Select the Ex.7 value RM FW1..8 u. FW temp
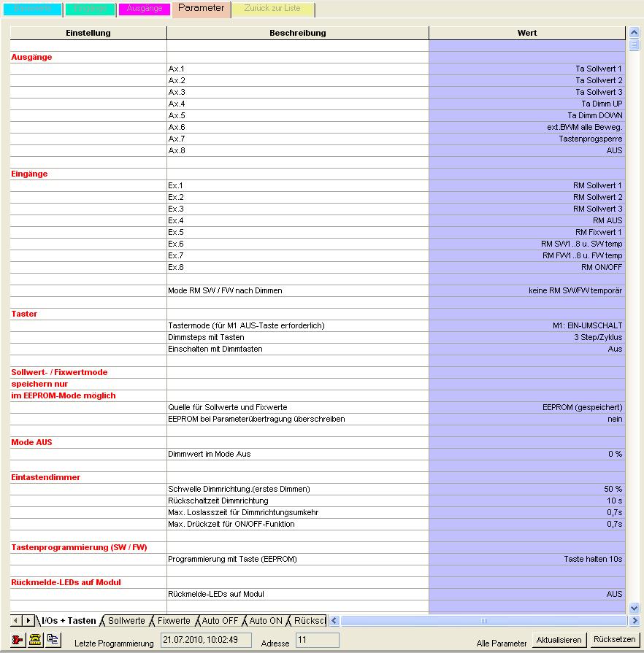The width and height of the screenshot is (644, 653). point(527,255)
